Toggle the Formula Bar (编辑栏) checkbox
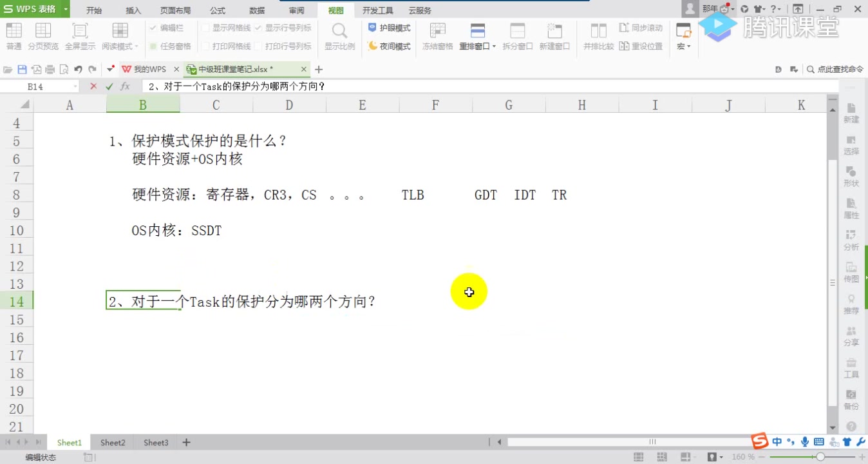Image resolution: width=868 pixels, height=464 pixels. (x=153, y=28)
